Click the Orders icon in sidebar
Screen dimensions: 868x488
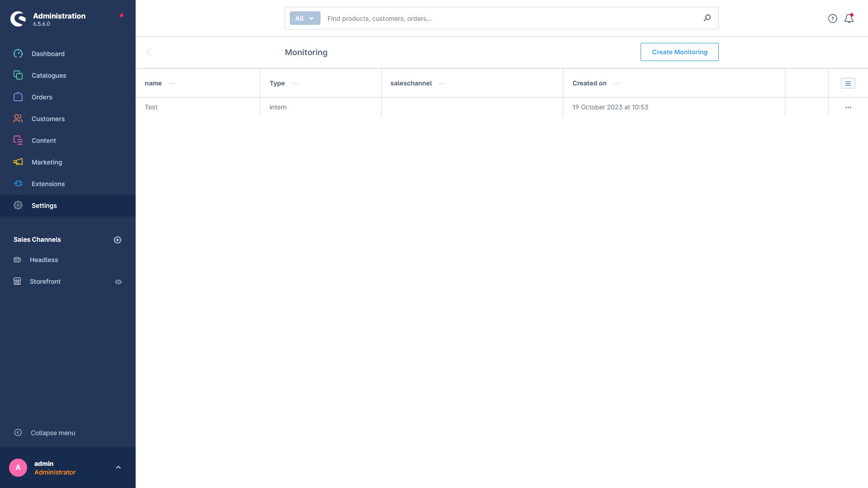click(x=19, y=97)
